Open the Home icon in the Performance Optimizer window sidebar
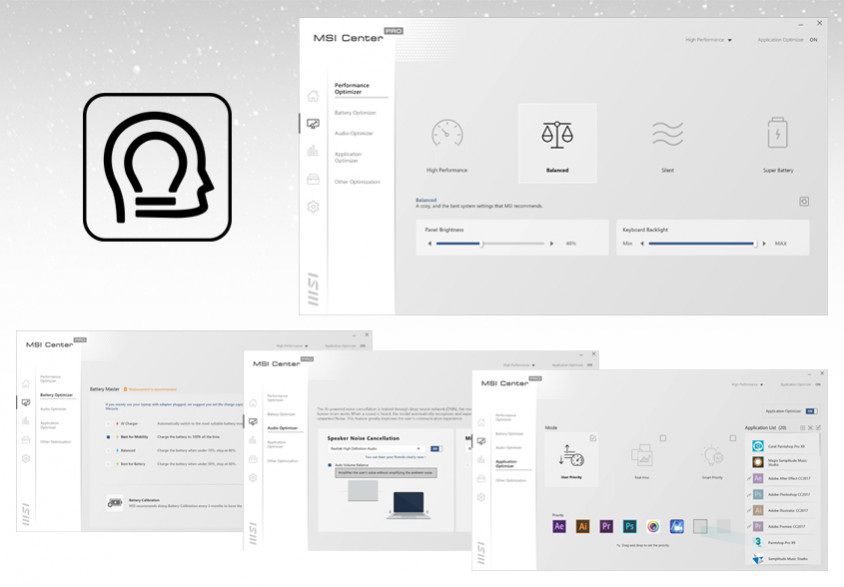 (313, 96)
